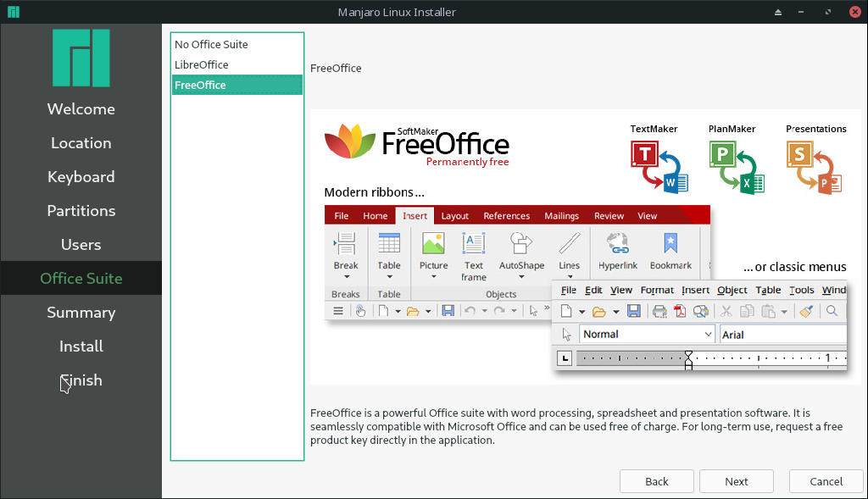
Task: Expand the Picture dropdown arrow in ribbon
Action: pos(433,276)
